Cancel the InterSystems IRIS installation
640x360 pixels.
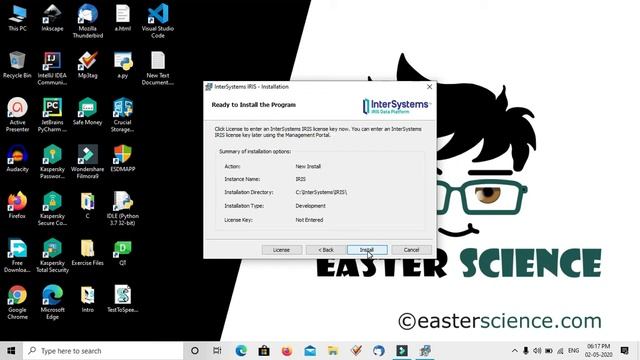tap(411, 250)
